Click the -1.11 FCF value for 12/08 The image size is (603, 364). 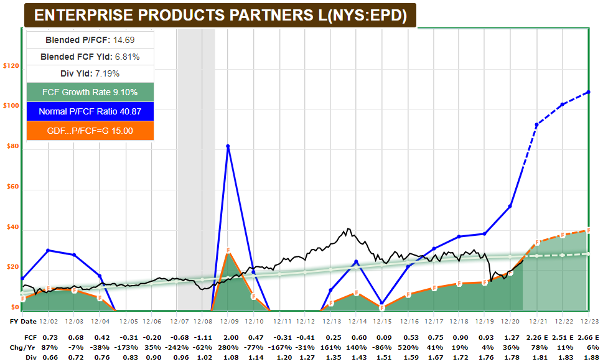[x=203, y=337]
